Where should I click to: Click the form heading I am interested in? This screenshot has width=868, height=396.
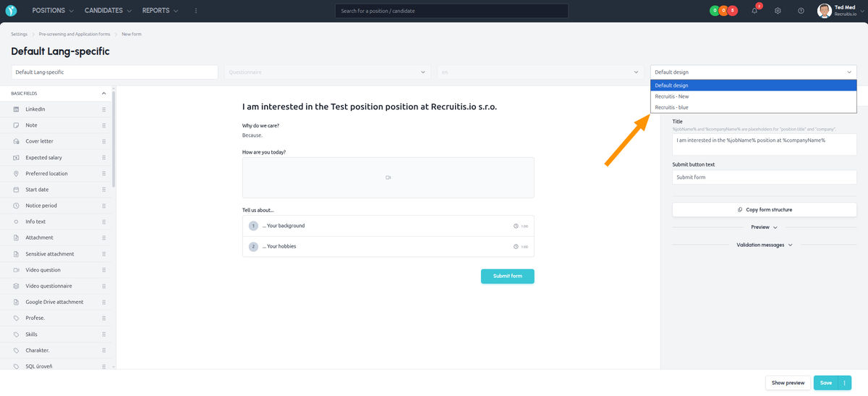370,106
